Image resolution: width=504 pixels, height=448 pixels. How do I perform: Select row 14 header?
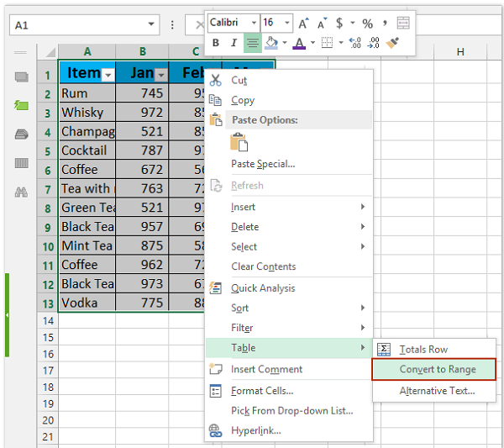[x=48, y=320]
